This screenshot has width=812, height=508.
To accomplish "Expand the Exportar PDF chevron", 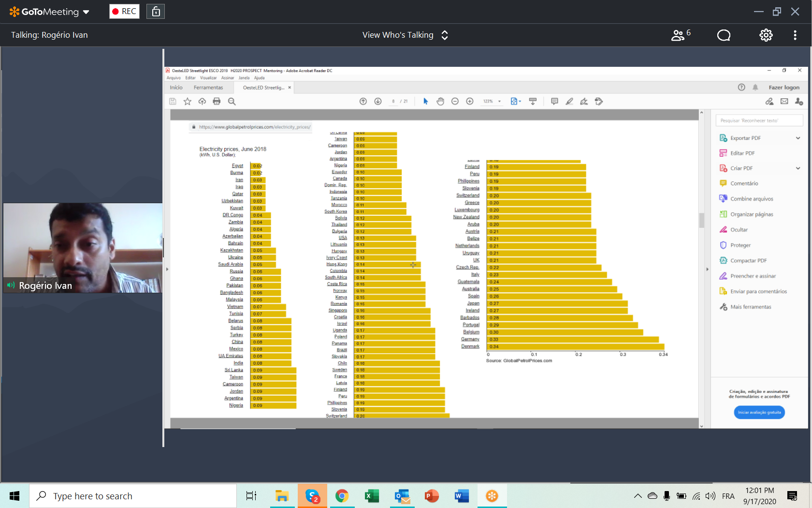I will point(798,138).
